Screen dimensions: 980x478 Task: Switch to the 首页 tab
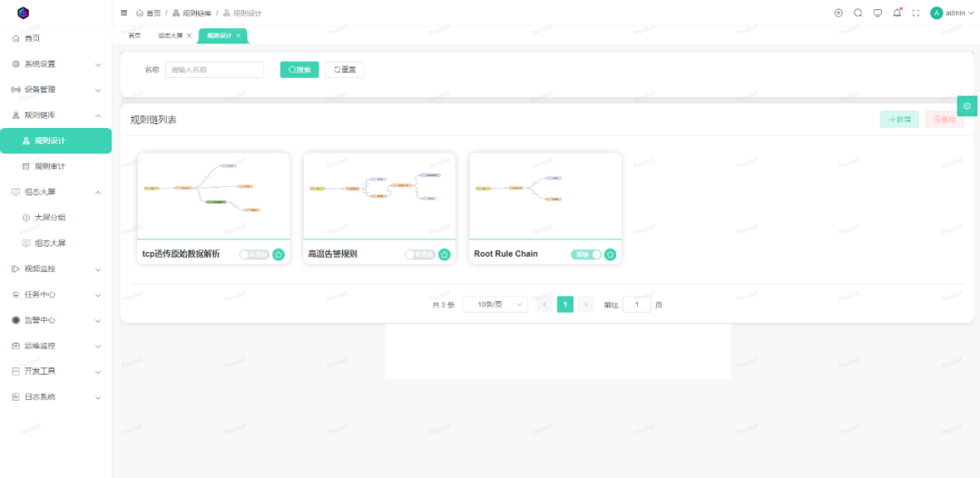tap(134, 35)
